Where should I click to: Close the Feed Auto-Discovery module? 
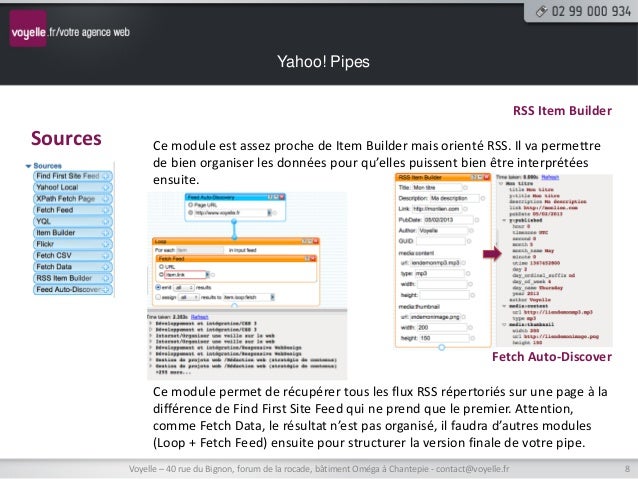tap(282, 197)
